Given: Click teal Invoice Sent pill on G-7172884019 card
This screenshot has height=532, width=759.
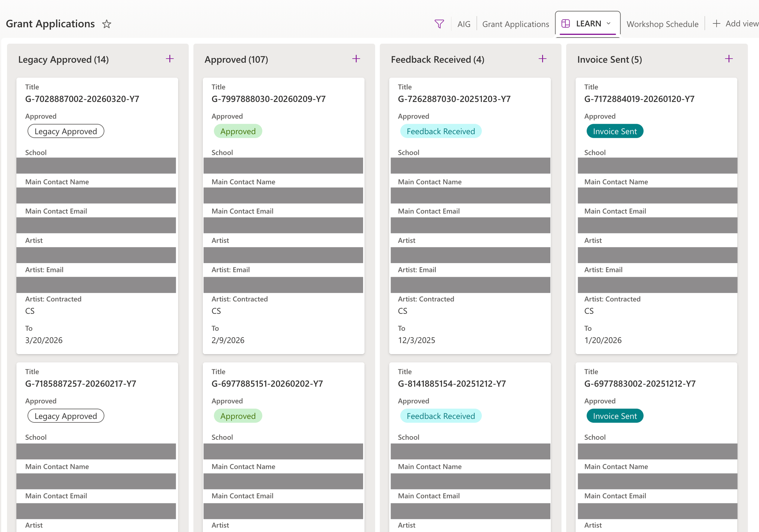Looking at the screenshot, I should [614, 131].
